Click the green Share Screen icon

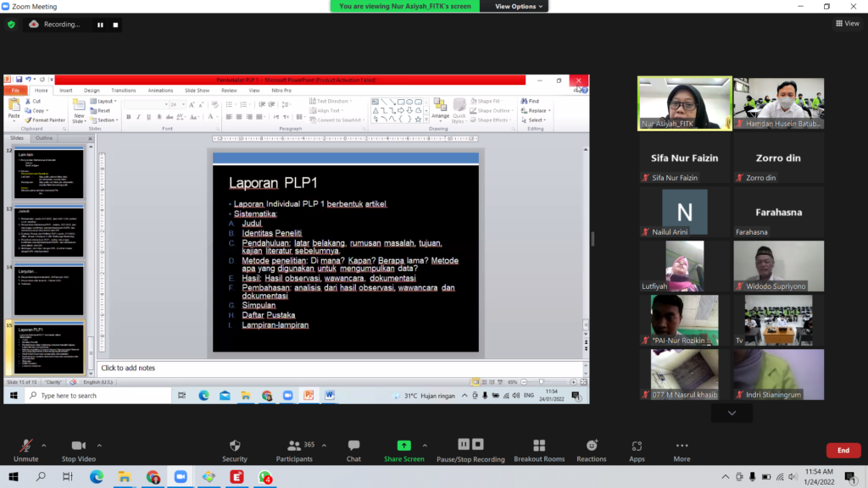click(x=404, y=446)
